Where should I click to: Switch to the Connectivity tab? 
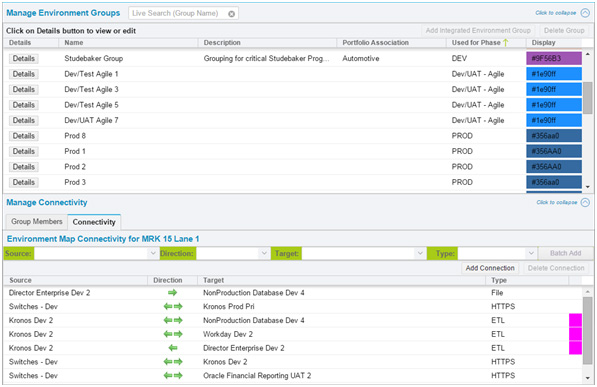click(x=94, y=222)
